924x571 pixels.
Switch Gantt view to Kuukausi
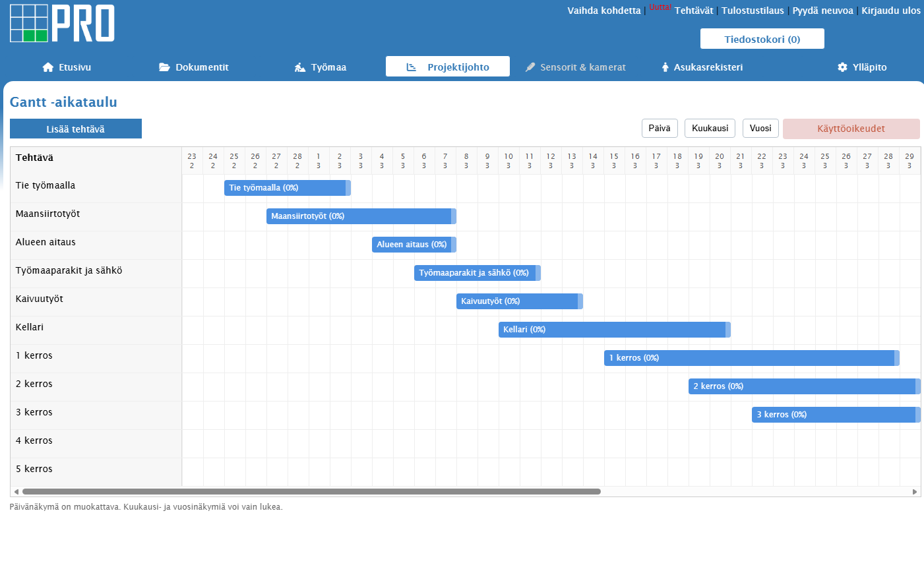(x=710, y=128)
